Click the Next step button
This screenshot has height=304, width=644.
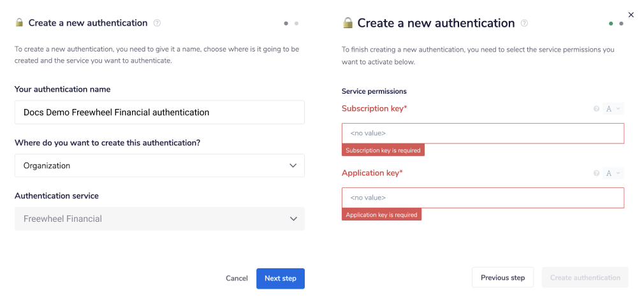(281, 279)
